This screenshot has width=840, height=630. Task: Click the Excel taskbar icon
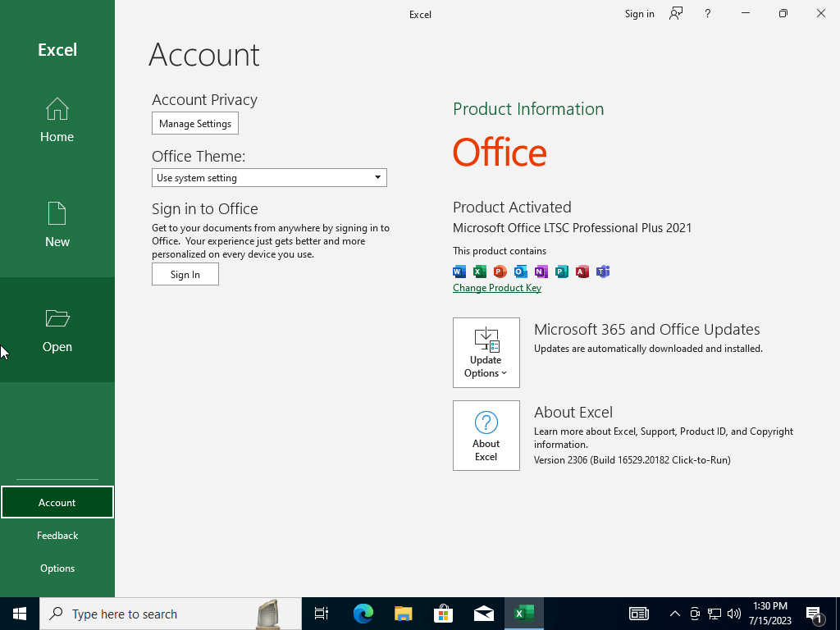point(524,614)
